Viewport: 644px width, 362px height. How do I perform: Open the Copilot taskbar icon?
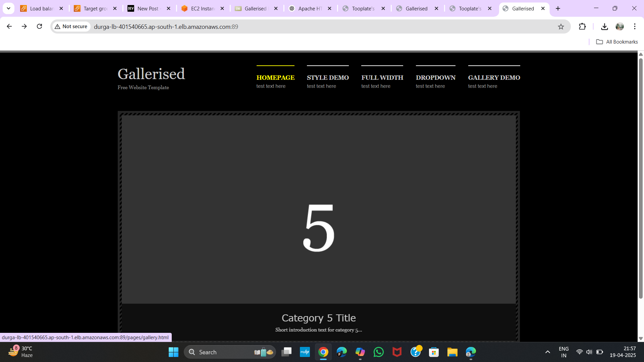[360, 352]
